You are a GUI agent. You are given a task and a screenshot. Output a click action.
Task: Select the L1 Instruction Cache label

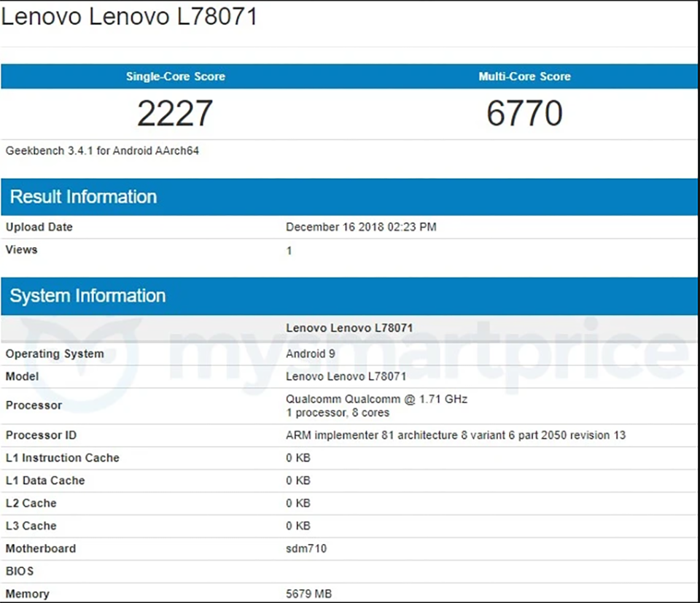[63, 458]
